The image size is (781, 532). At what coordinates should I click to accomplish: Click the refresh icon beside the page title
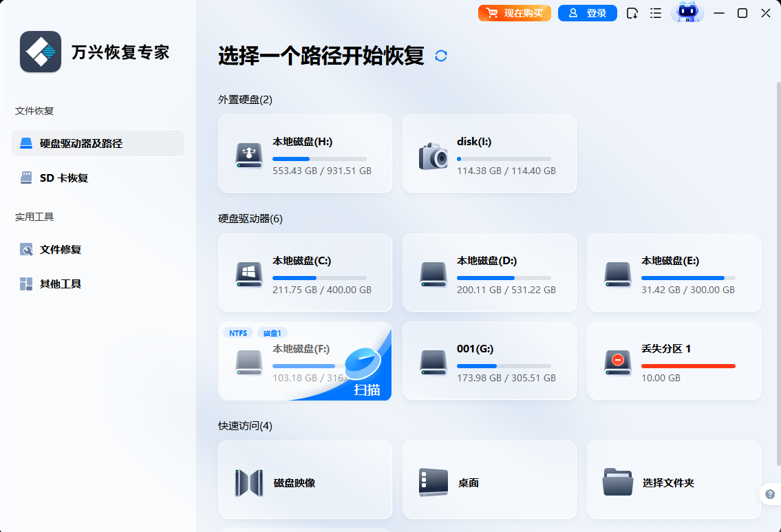point(442,55)
